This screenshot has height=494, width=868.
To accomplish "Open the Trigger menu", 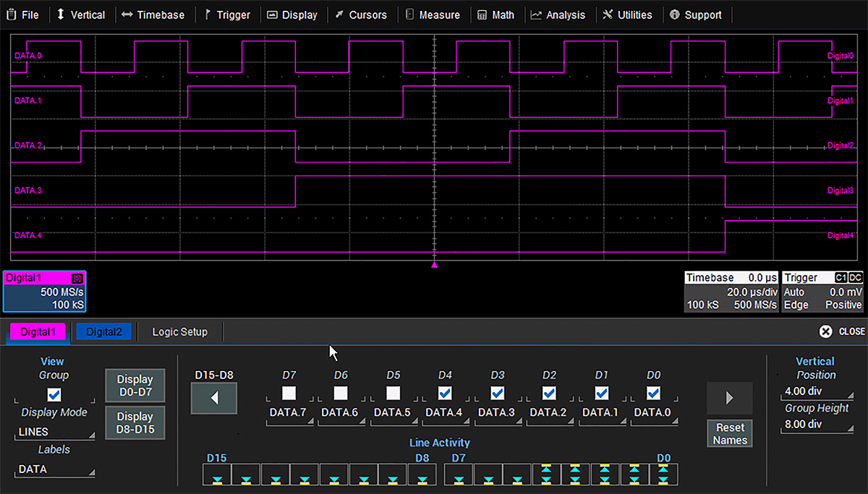I will point(226,14).
